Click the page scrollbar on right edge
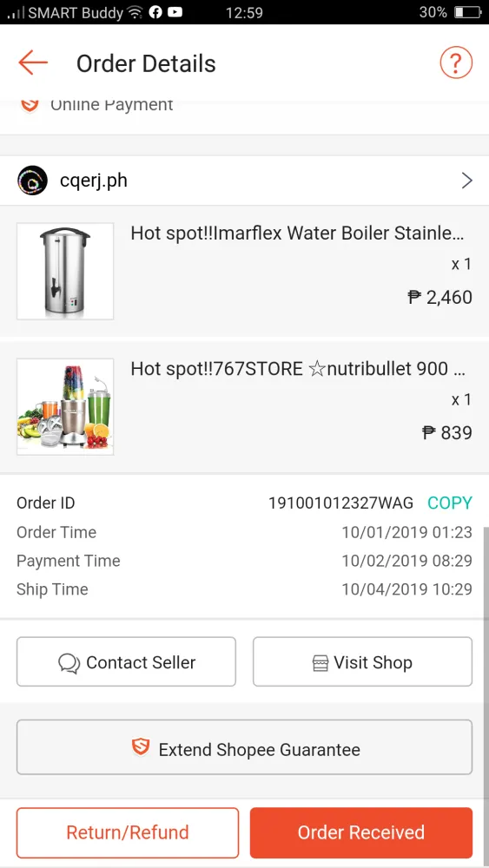 [x=486, y=664]
